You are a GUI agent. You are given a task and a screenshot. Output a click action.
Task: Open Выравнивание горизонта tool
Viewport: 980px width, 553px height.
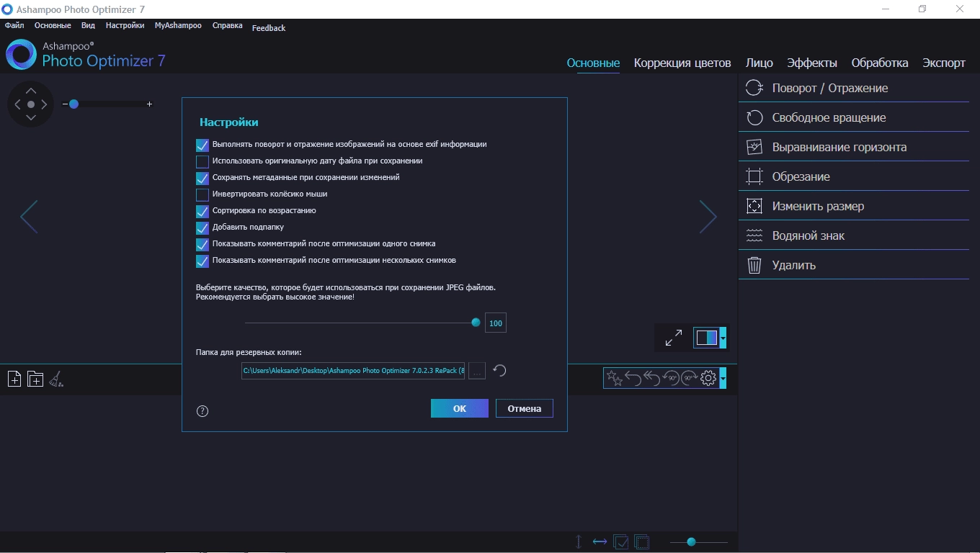click(x=854, y=147)
